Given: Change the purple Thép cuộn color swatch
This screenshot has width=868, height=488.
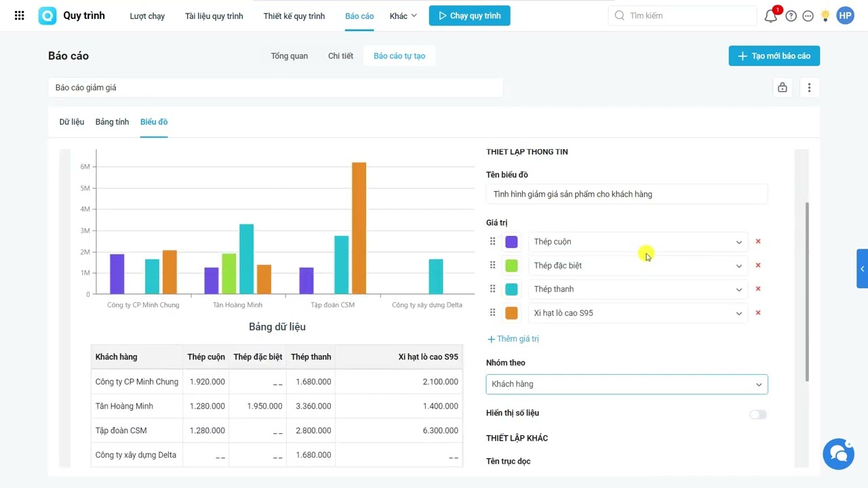Looking at the screenshot, I should click(x=511, y=242).
